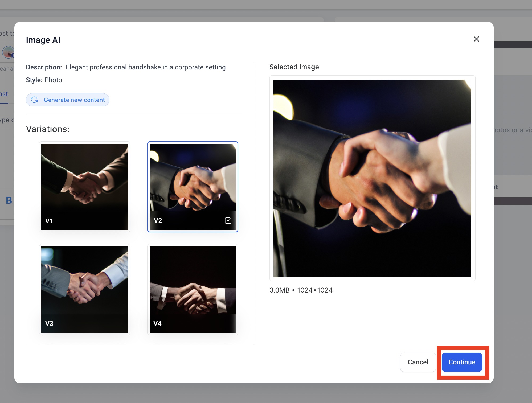Close the Image AI dialog

coord(476,39)
